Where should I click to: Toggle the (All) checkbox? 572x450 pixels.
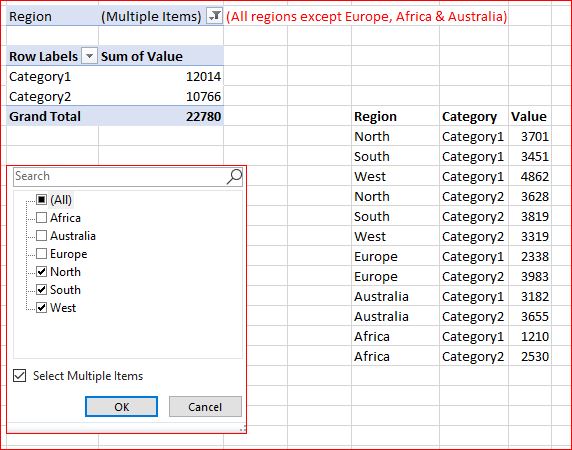(41, 199)
